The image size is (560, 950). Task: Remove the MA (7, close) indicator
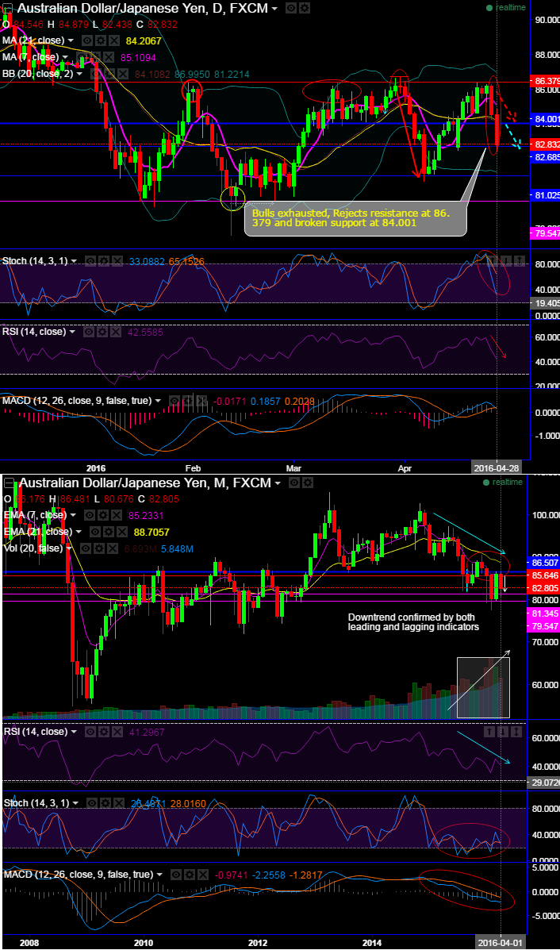point(107,58)
